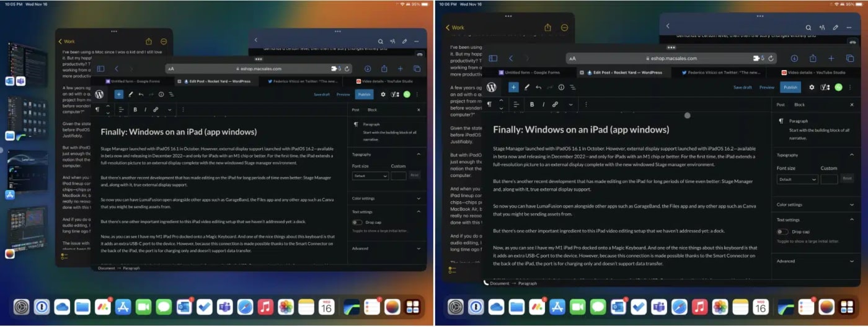This screenshot has height=327, width=868.
Task: Show Safari sidebar in 10:06 PM screenshot
Action: point(493,58)
